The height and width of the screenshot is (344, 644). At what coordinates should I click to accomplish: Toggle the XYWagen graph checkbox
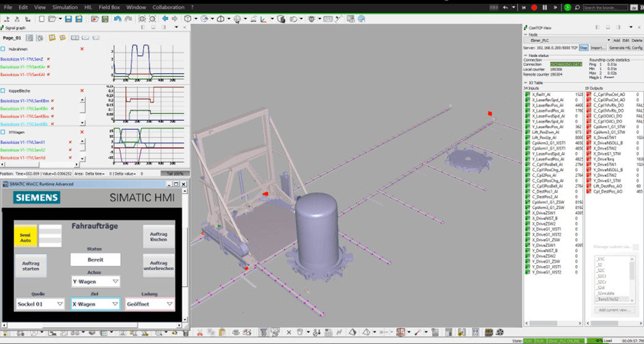[x=3, y=132]
